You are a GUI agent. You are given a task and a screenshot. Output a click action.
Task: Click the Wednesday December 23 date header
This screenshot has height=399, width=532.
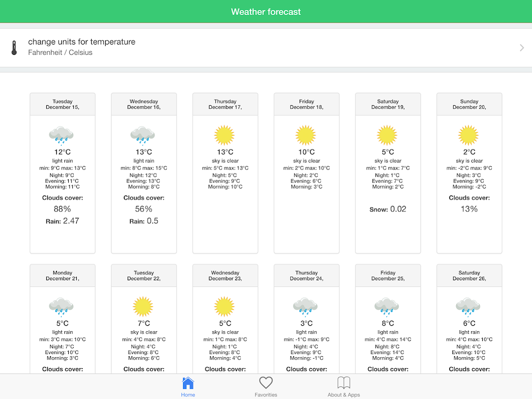(225, 275)
